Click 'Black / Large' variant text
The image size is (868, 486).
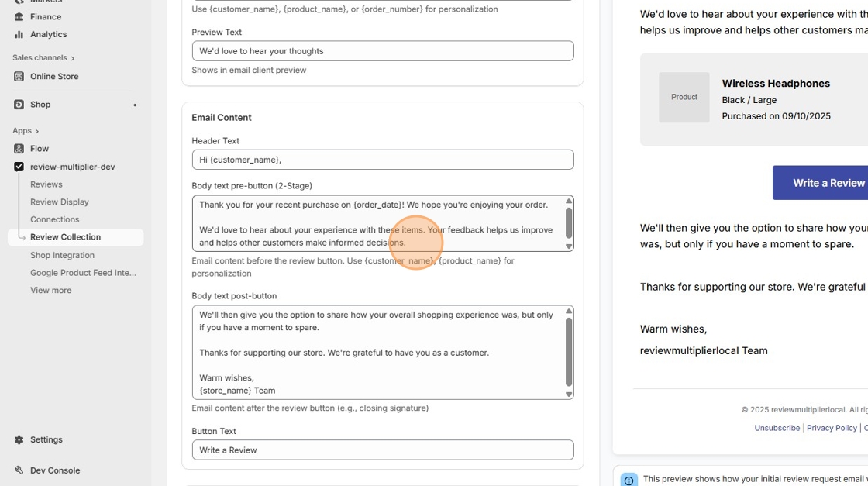tap(749, 100)
